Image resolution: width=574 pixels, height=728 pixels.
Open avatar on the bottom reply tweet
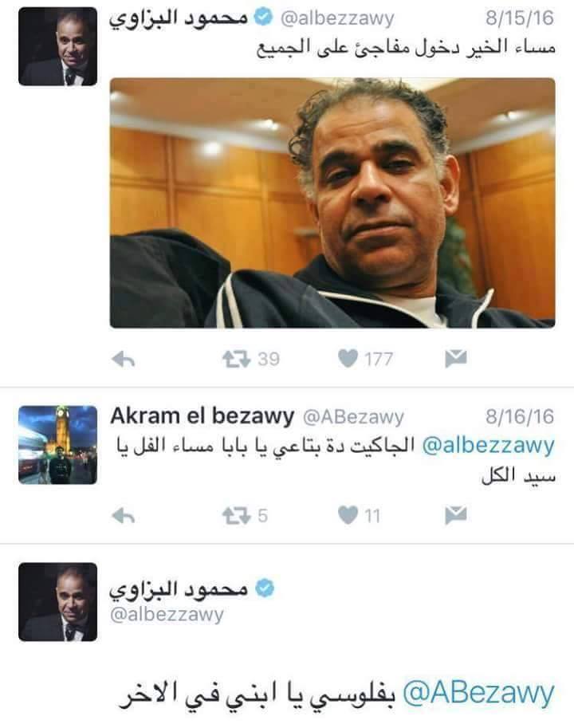click(58, 602)
